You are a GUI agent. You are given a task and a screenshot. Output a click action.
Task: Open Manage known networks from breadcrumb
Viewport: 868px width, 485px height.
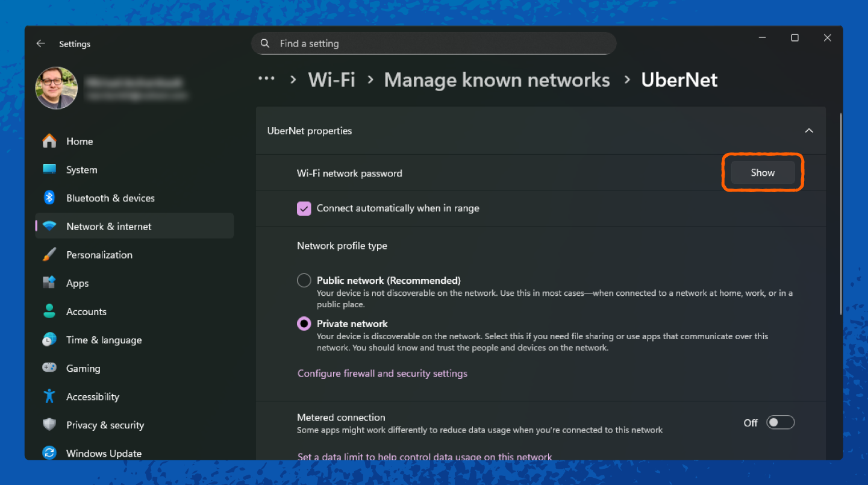(496, 79)
